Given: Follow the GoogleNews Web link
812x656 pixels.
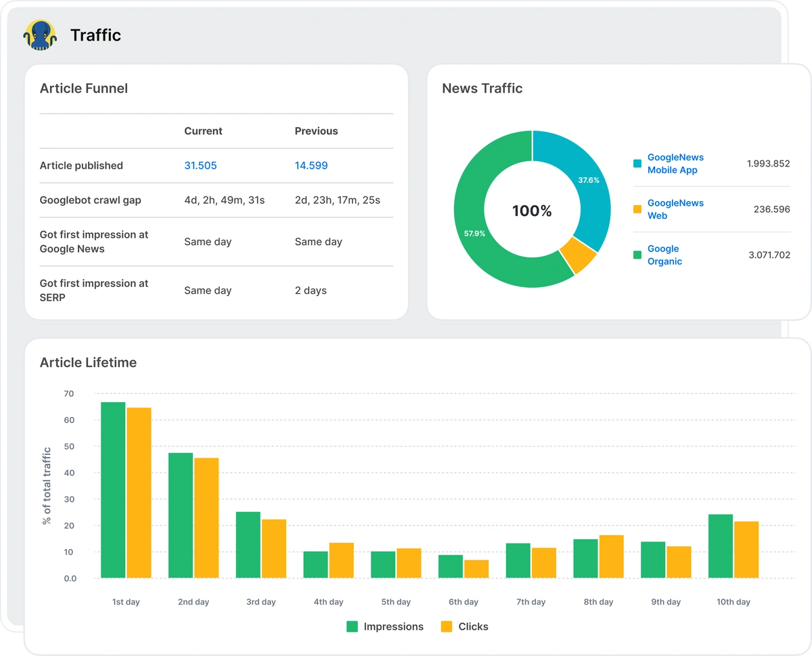Looking at the screenshot, I should point(675,209).
